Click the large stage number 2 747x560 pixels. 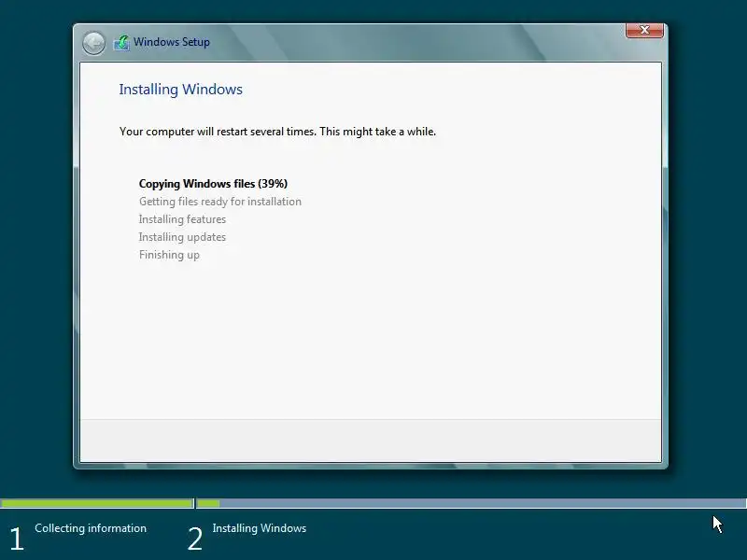pyautogui.click(x=195, y=539)
